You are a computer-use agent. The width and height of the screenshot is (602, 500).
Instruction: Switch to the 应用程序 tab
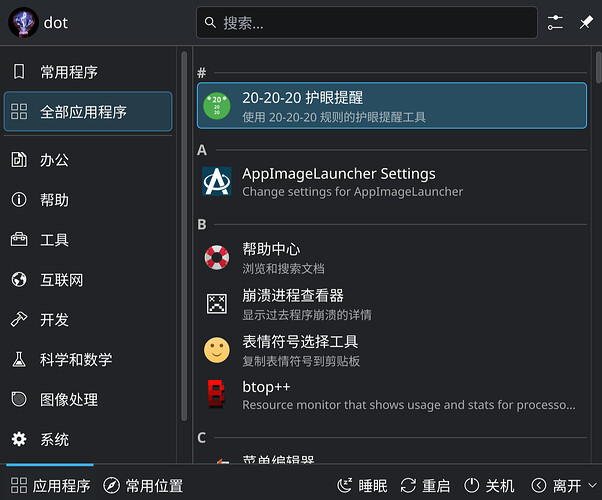coord(49,486)
